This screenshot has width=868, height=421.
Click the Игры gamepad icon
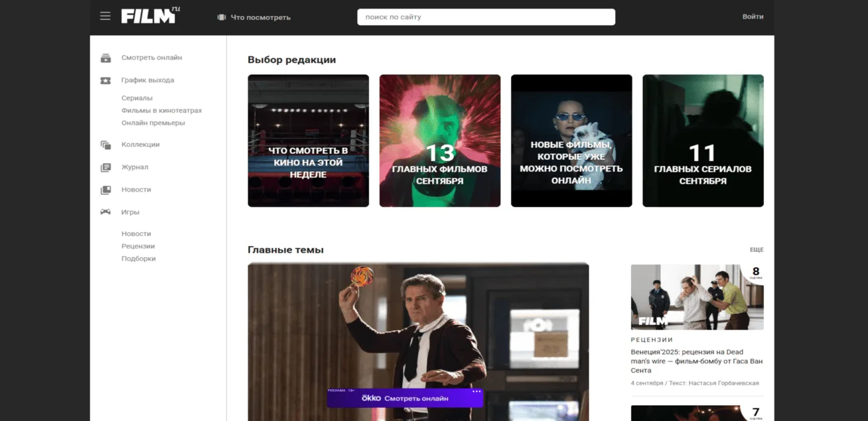(x=106, y=212)
